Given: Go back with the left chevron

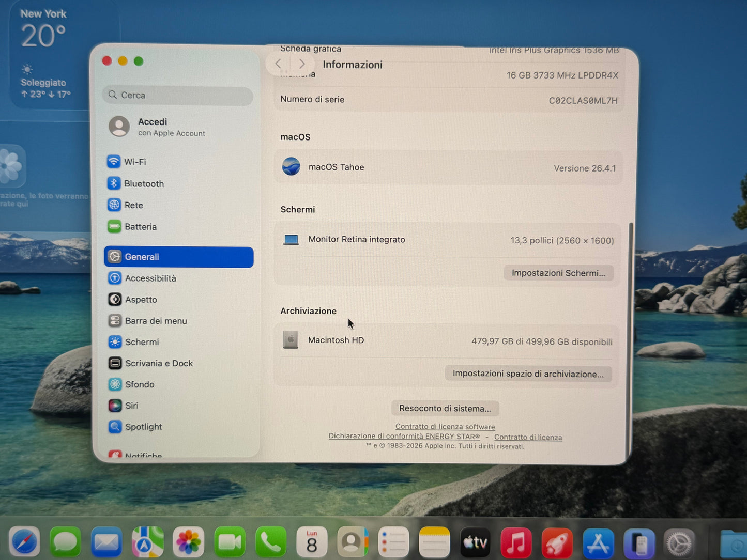Looking at the screenshot, I should click(278, 64).
